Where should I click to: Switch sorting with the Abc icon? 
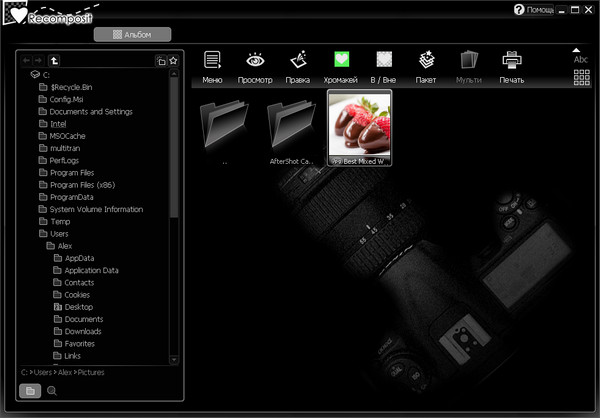pyautogui.click(x=580, y=59)
